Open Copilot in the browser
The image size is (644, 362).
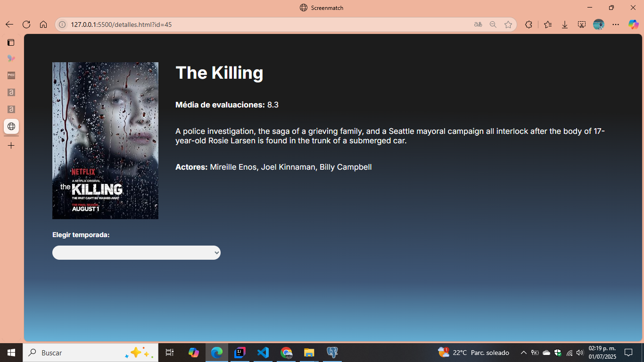coord(634,25)
